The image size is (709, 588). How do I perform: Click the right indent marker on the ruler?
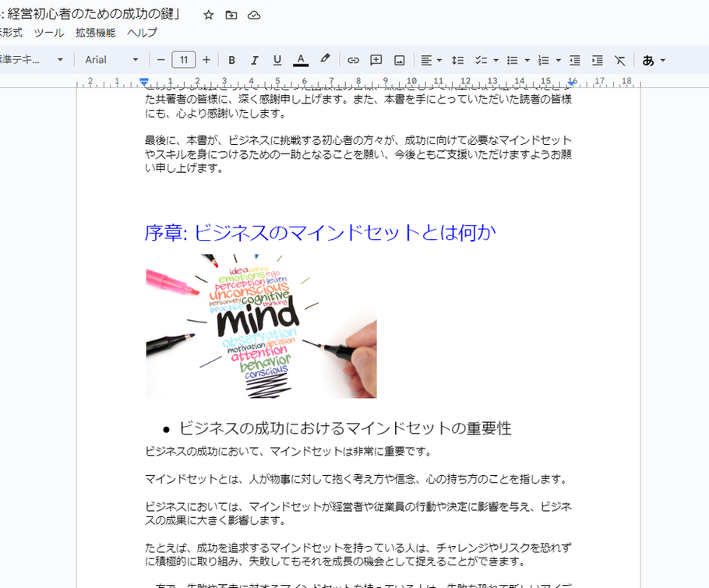pos(572,83)
